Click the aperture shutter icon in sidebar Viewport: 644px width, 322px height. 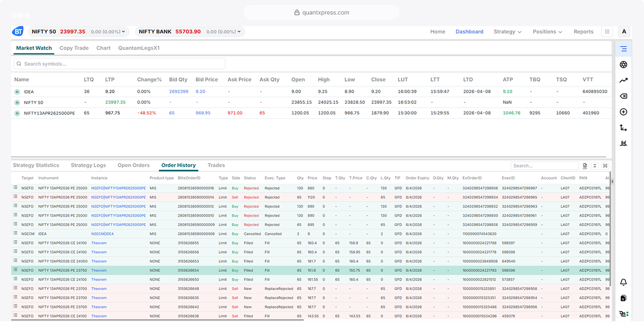pyautogui.click(x=623, y=65)
